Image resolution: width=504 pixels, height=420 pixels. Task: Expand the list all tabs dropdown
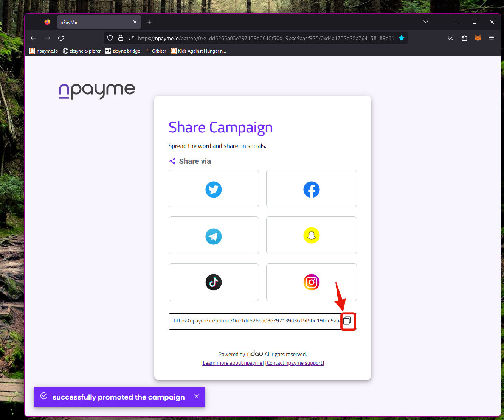[x=426, y=22]
